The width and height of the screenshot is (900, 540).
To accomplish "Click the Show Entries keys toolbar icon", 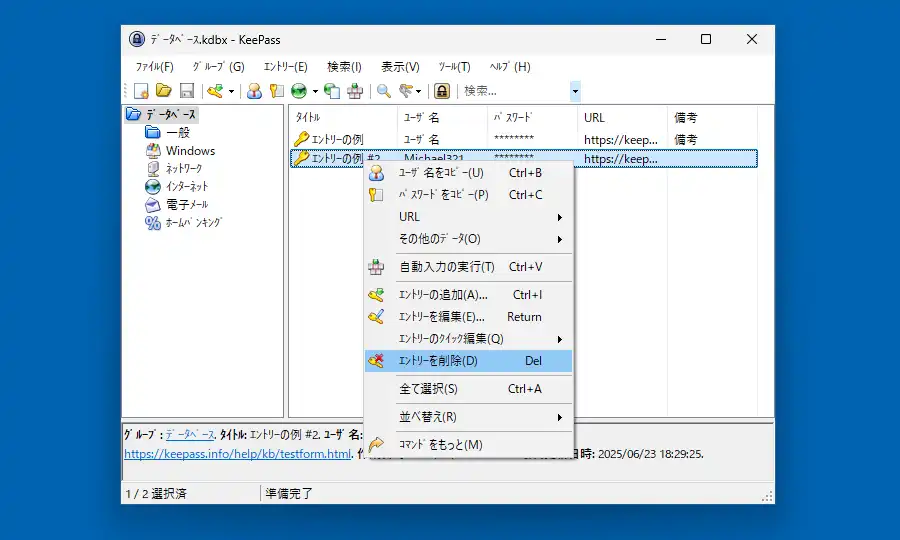I will pyautogui.click(x=406, y=91).
